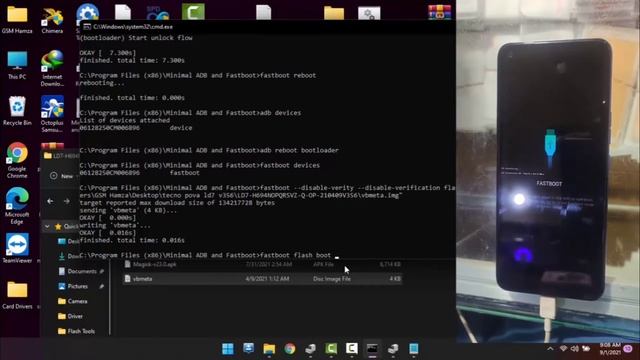The image size is (640, 360).
Task: Launch Internet Download Manager shortcut
Action: pyautogui.click(x=52, y=68)
